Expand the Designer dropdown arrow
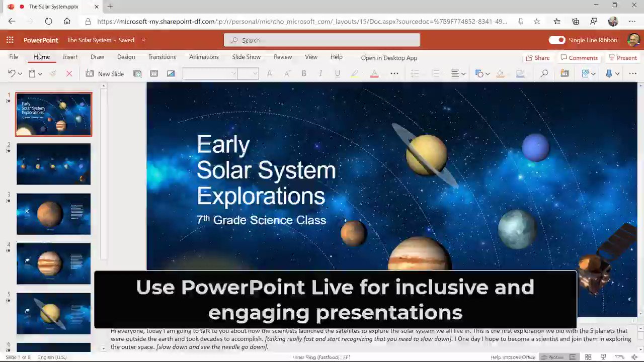Screen dimensions: 644x362 pyautogui.click(x=594, y=74)
